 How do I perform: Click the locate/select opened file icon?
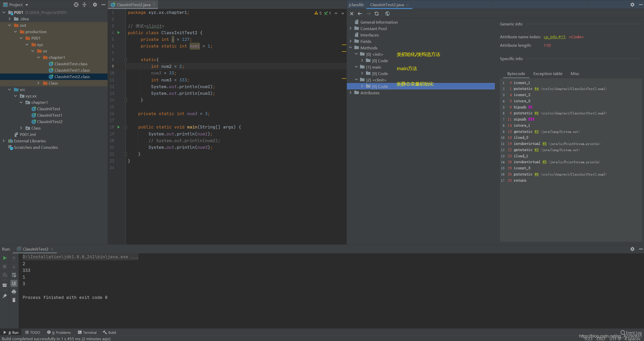[x=76, y=5]
